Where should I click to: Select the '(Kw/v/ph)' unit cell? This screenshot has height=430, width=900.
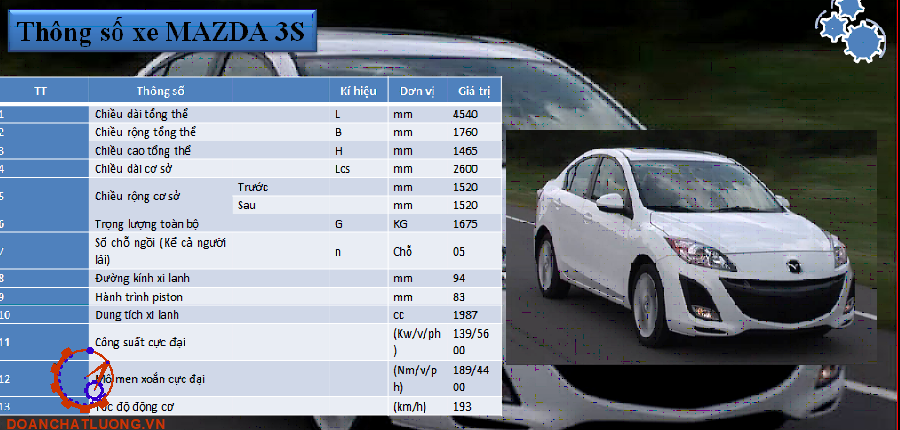click(x=417, y=342)
